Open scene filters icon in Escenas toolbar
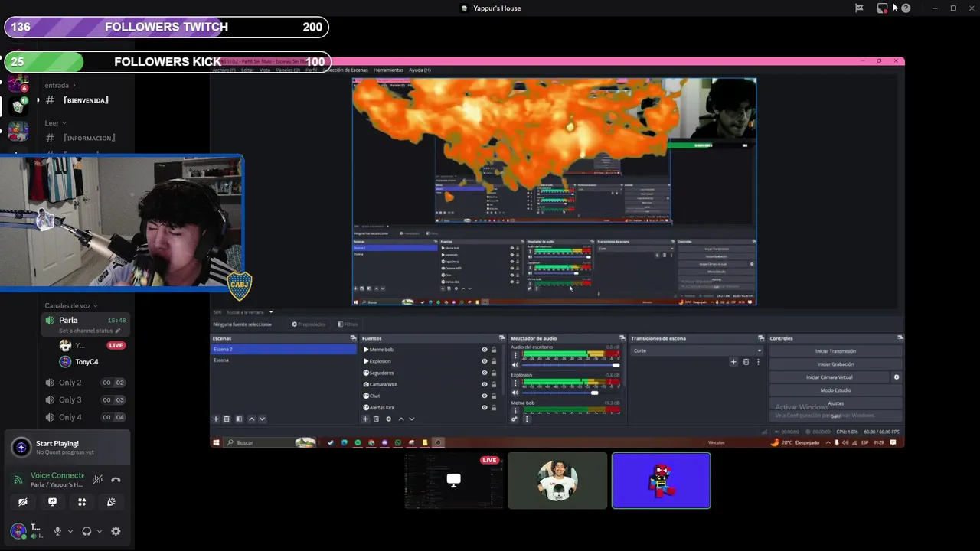Image resolution: width=980 pixels, height=551 pixels. [x=239, y=419]
